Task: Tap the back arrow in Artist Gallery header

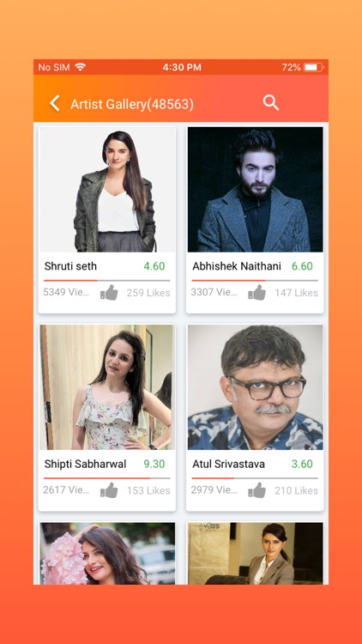Action: pyautogui.click(x=55, y=104)
